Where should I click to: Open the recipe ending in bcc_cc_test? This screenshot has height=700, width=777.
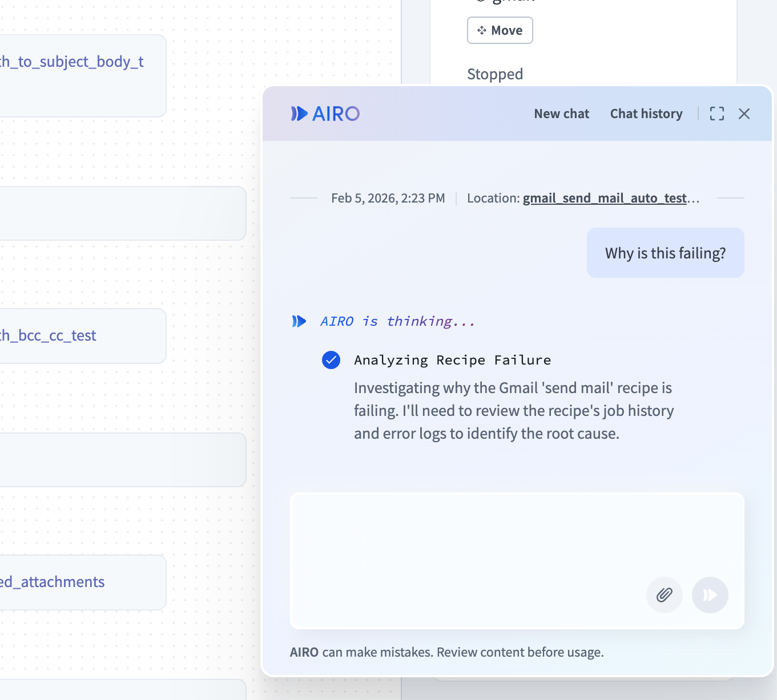point(83,336)
